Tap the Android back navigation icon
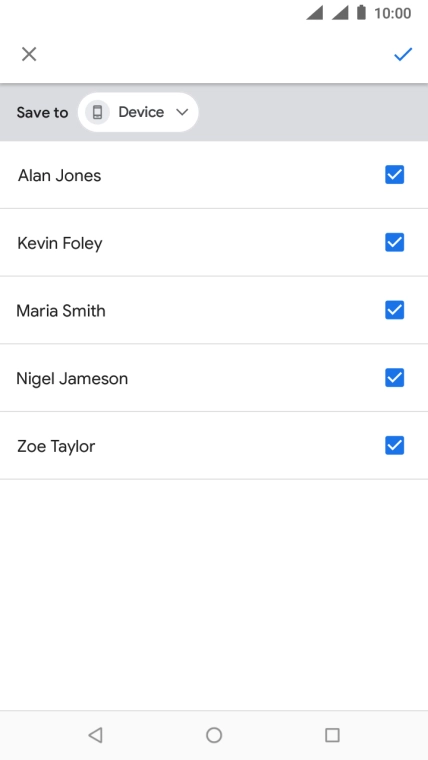The width and height of the screenshot is (428, 760). [95, 735]
